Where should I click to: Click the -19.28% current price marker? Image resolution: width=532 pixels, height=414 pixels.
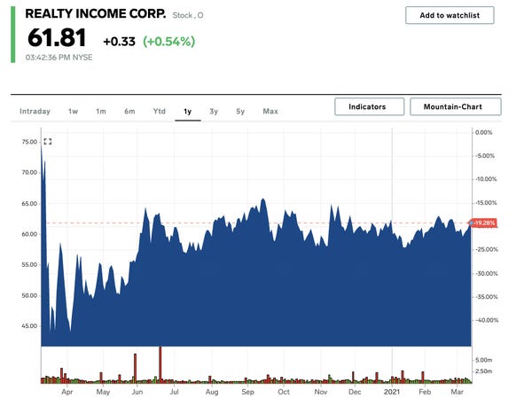[484, 223]
